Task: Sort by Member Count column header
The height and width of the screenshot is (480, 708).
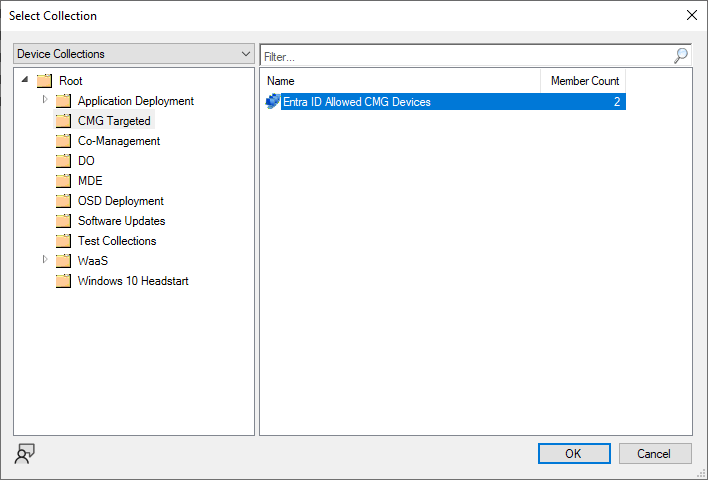Action: point(584,81)
